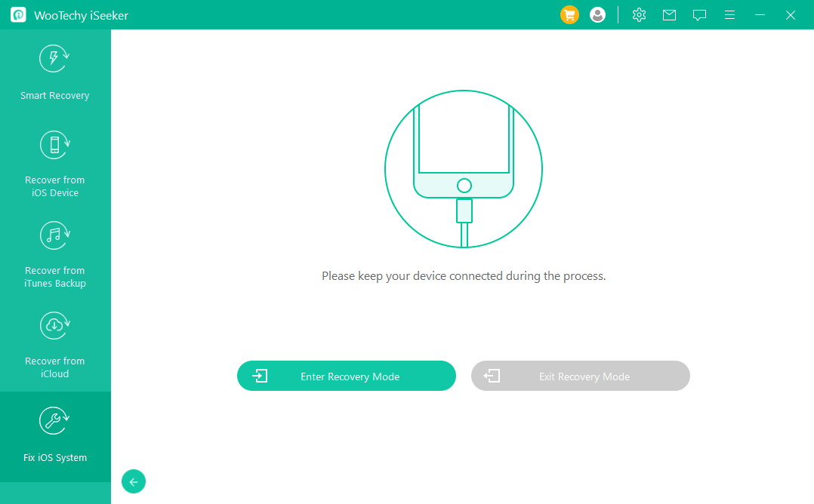This screenshot has height=504, width=814.
Task: Click the Exit Recovery Mode button
Action: point(580,376)
